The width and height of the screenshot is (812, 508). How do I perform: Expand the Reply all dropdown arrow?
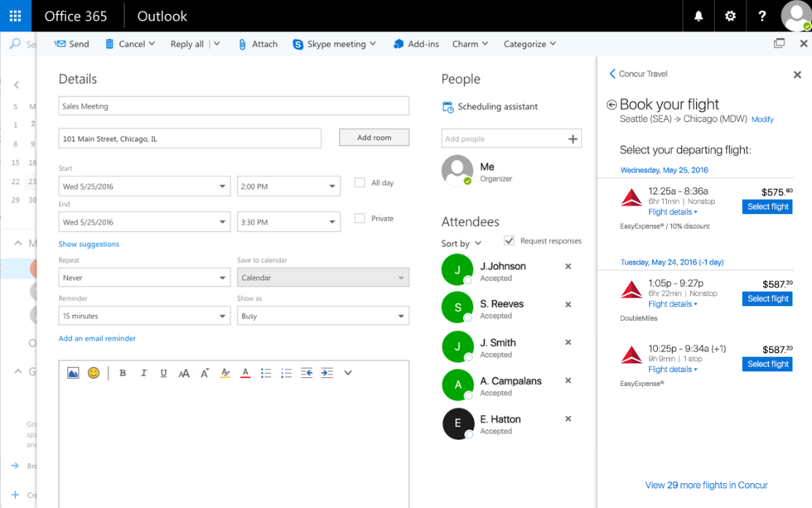point(217,44)
